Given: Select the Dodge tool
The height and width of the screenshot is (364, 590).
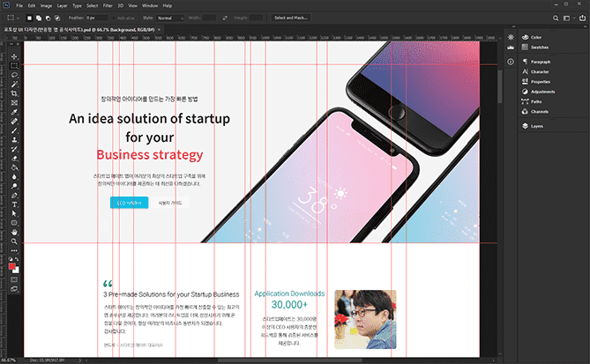Looking at the screenshot, I should click(14, 186).
